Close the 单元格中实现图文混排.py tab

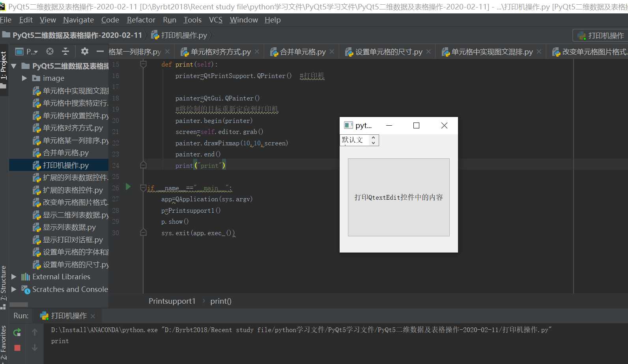[539, 52]
